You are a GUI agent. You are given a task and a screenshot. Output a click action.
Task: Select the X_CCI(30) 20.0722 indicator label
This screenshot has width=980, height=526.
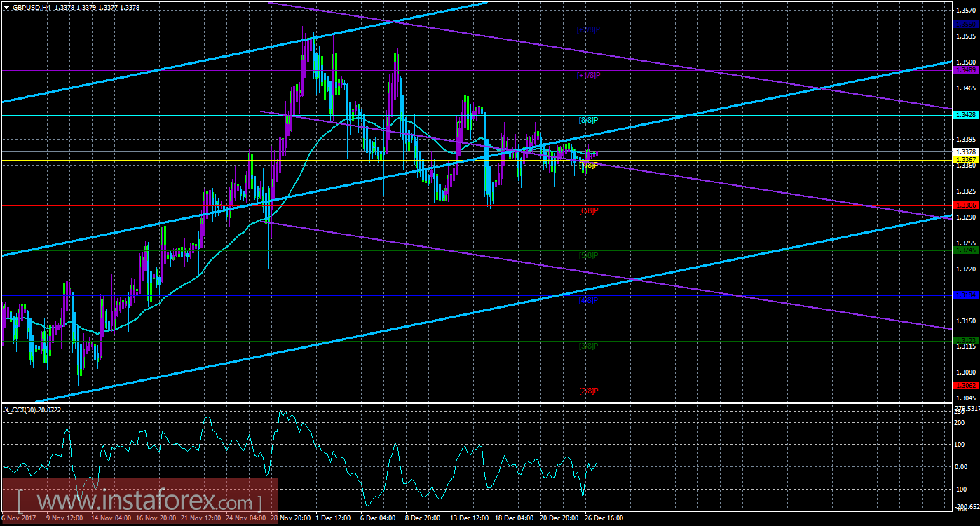33,410
